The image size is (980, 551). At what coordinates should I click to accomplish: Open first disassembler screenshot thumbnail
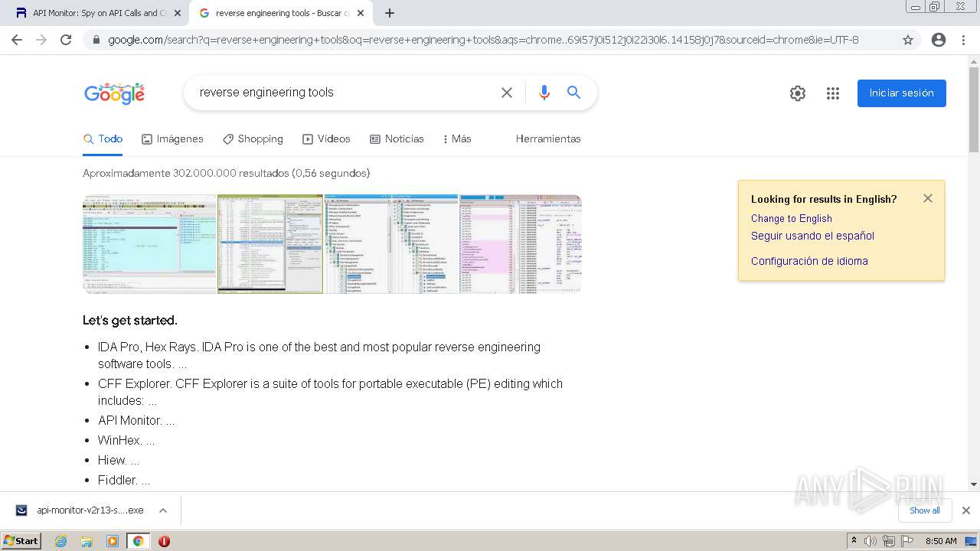(x=149, y=244)
